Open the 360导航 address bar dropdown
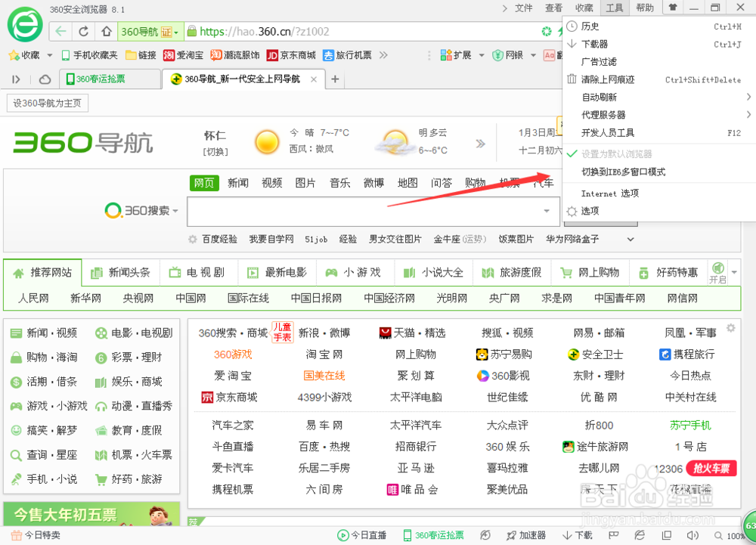Screen dimensions: 756x545 click(x=176, y=33)
